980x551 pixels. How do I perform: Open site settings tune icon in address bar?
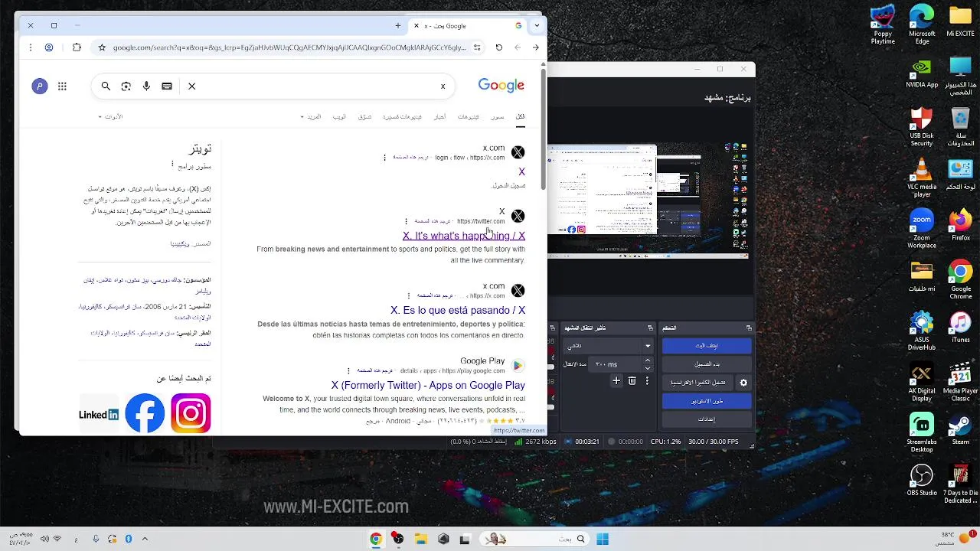click(x=477, y=47)
